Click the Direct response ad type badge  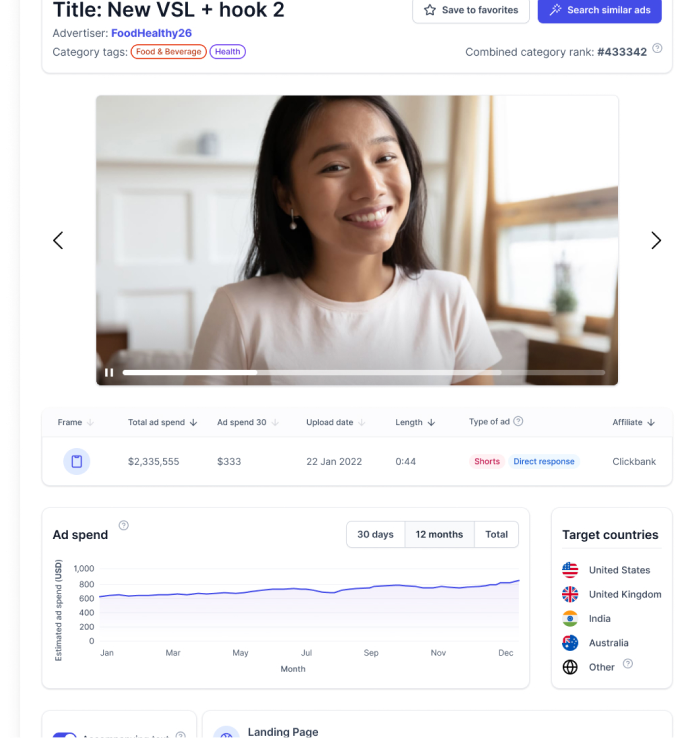pyautogui.click(x=544, y=462)
